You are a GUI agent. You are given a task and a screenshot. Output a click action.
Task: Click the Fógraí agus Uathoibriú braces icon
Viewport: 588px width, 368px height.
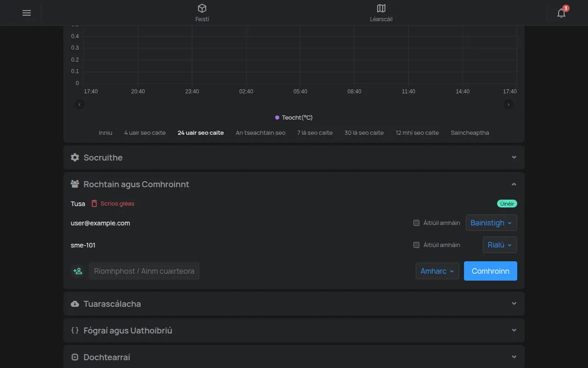[75, 330]
